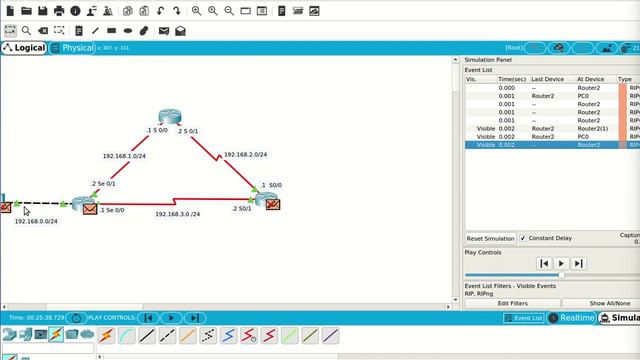This screenshot has width=640, height=360.
Task: Choose Network Devices category icon
Action: coord(9,335)
